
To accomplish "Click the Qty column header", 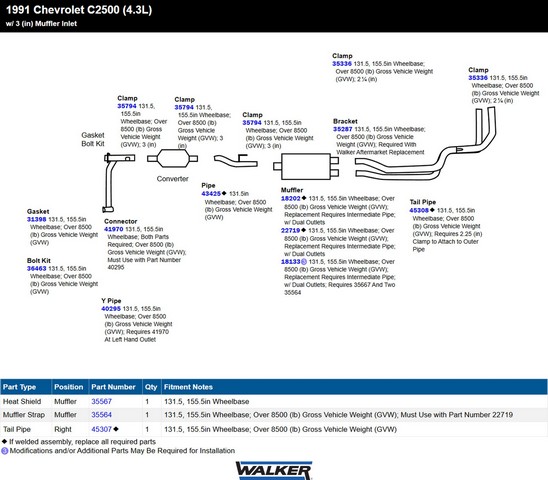I will (x=151, y=387).
